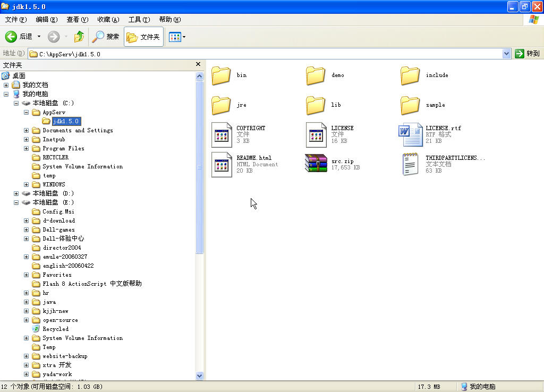Select the jdk1.5.0 tree folder

pyautogui.click(x=66, y=122)
